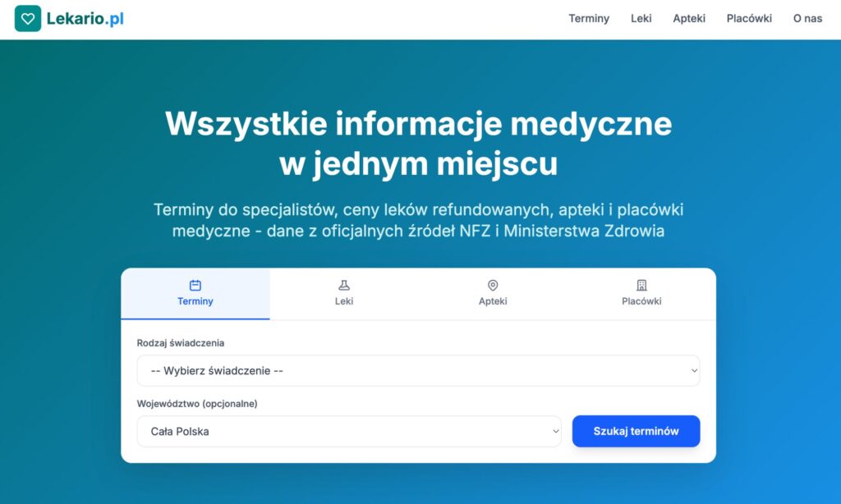Select the Terminy tab label in search card
Viewport: 841px width, 504px height.
(195, 301)
